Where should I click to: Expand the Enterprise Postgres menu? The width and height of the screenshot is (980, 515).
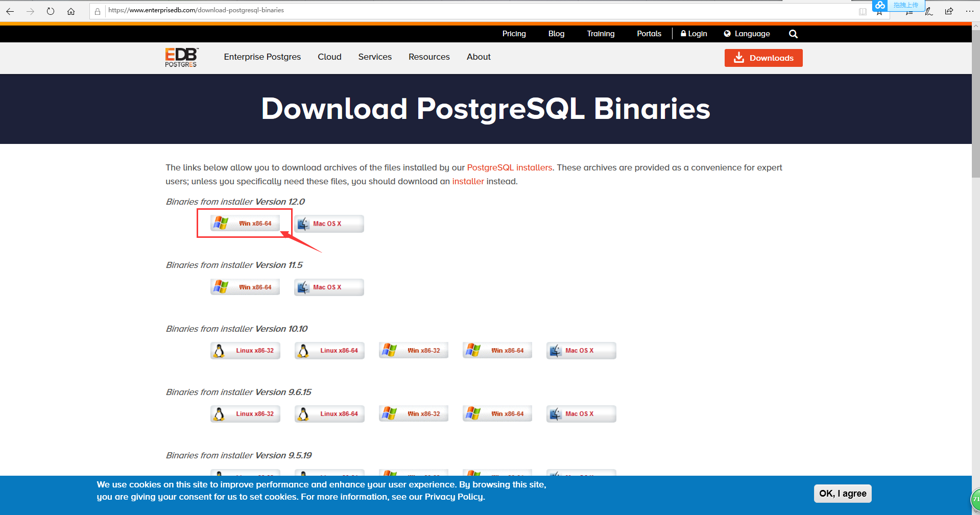coord(262,57)
